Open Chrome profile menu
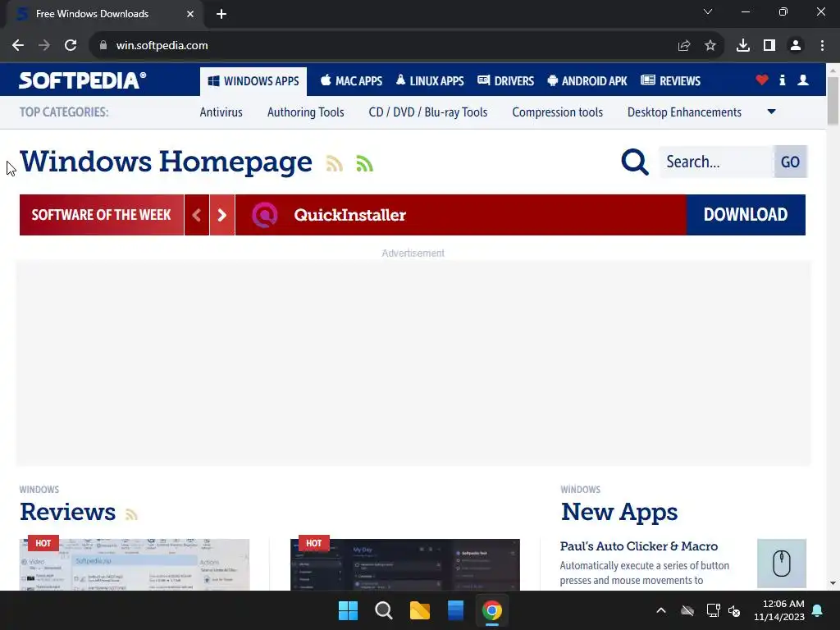Screen dimensions: 840x630 pyautogui.click(x=796, y=46)
